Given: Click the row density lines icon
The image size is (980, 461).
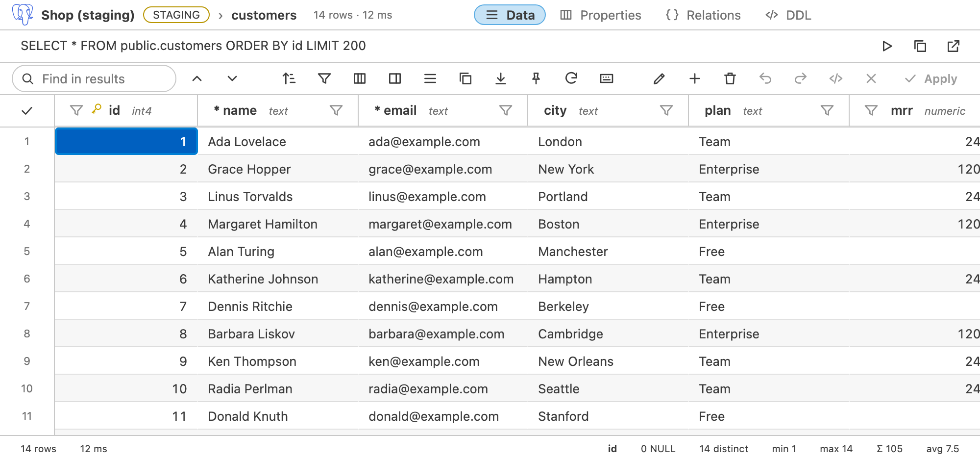Looking at the screenshot, I should [x=430, y=78].
